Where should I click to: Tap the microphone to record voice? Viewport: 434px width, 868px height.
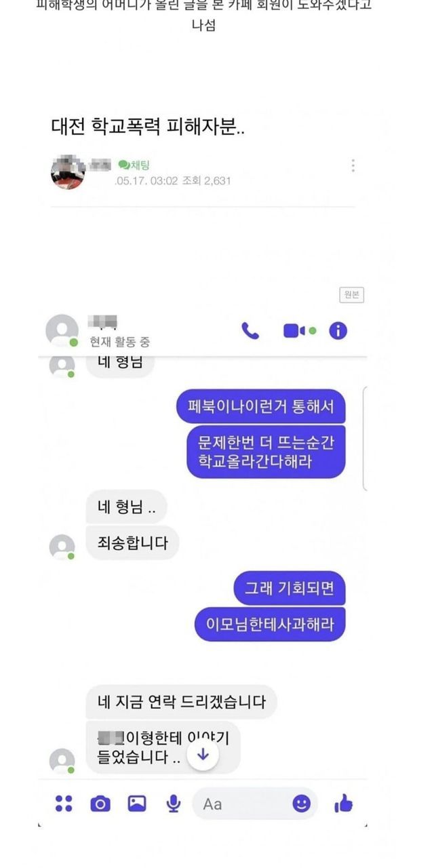tap(174, 804)
